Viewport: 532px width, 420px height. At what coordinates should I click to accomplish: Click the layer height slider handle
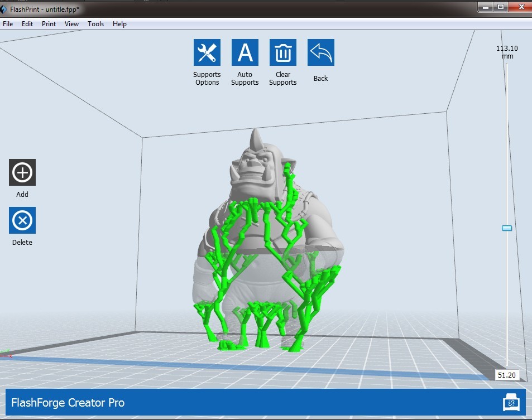click(507, 228)
